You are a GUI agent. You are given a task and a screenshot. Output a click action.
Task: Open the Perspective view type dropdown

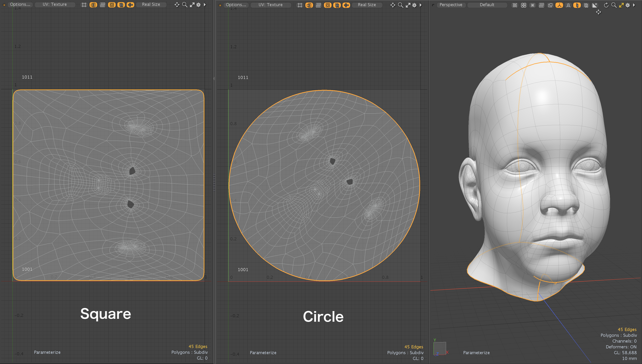click(451, 5)
